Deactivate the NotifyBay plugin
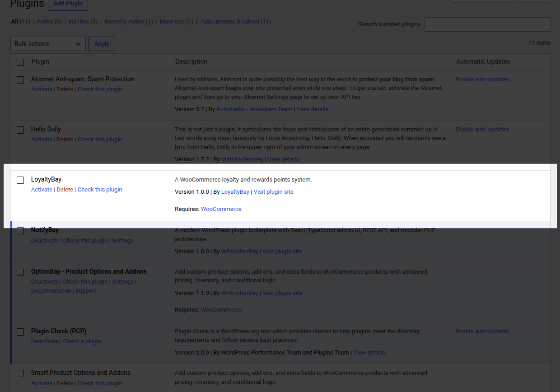This screenshot has height=392, width=560. [x=45, y=241]
